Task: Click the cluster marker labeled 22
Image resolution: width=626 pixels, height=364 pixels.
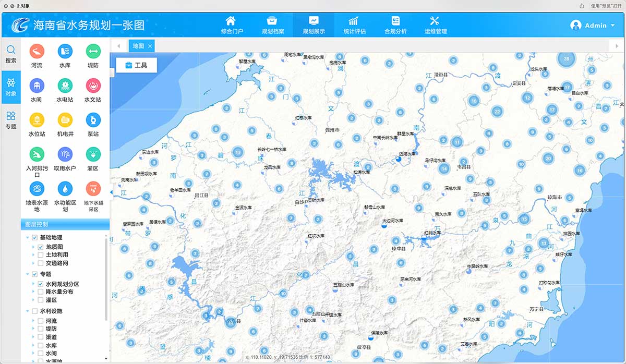Action: click(497, 112)
